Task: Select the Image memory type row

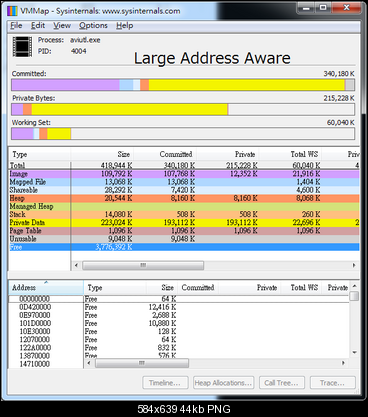Action: click(x=184, y=174)
